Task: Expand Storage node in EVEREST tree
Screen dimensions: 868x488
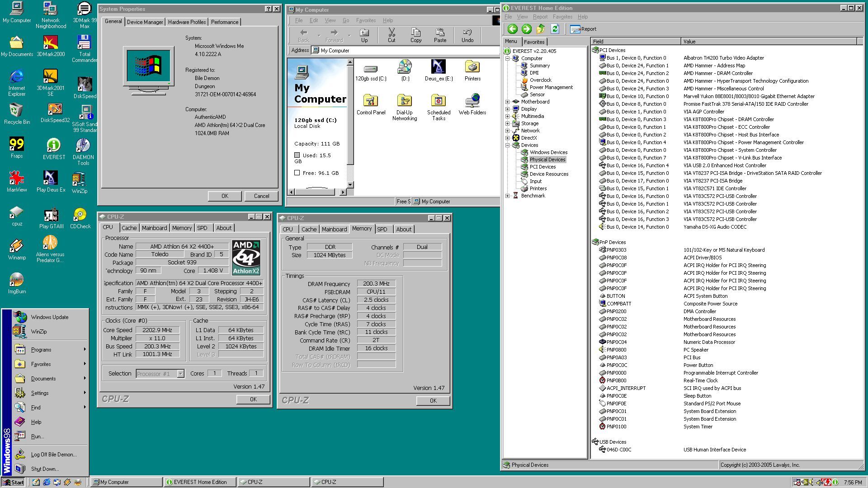Action: (x=508, y=123)
